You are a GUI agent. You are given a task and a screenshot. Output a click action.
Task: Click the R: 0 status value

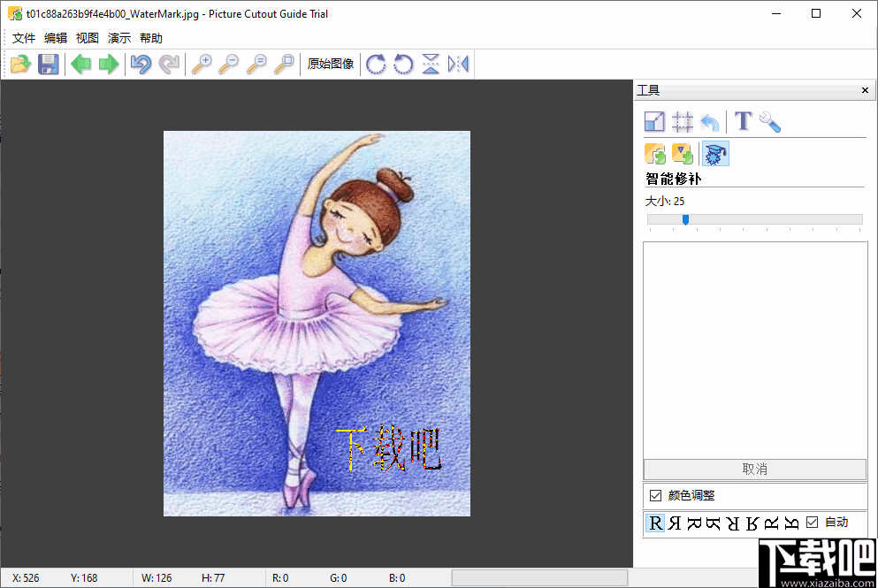[x=280, y=578]
